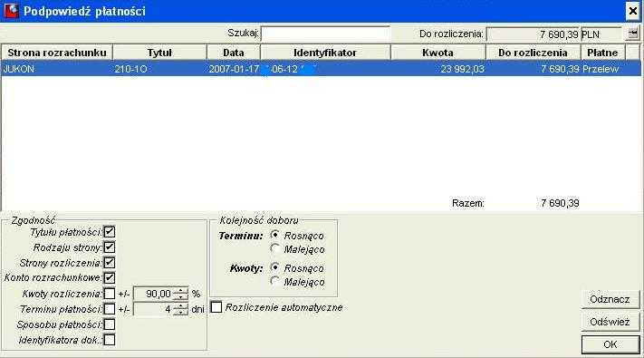The width and height of the screenshot is (644, 358).
Task: Click the Odśwież button
Action: pos(610,322)
